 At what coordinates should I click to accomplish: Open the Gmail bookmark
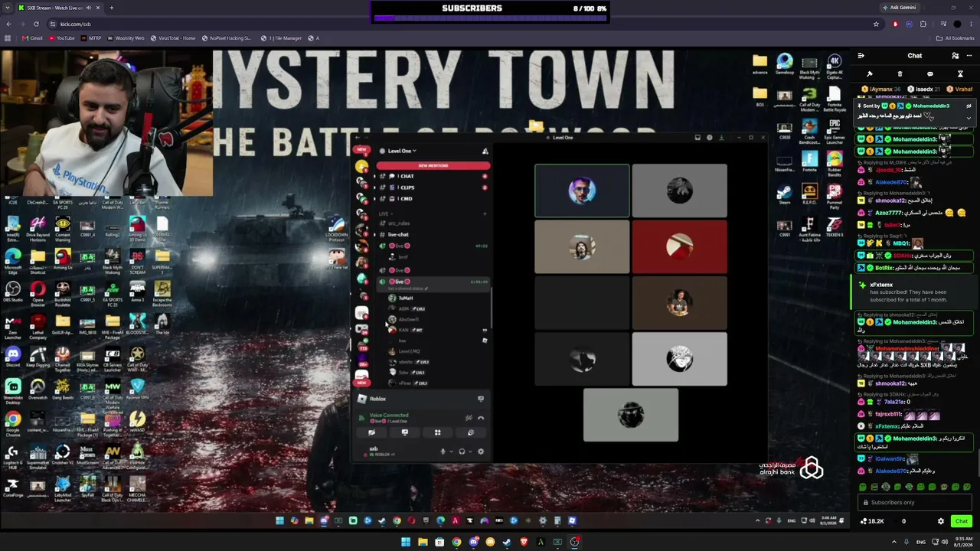tap(32, 38)
